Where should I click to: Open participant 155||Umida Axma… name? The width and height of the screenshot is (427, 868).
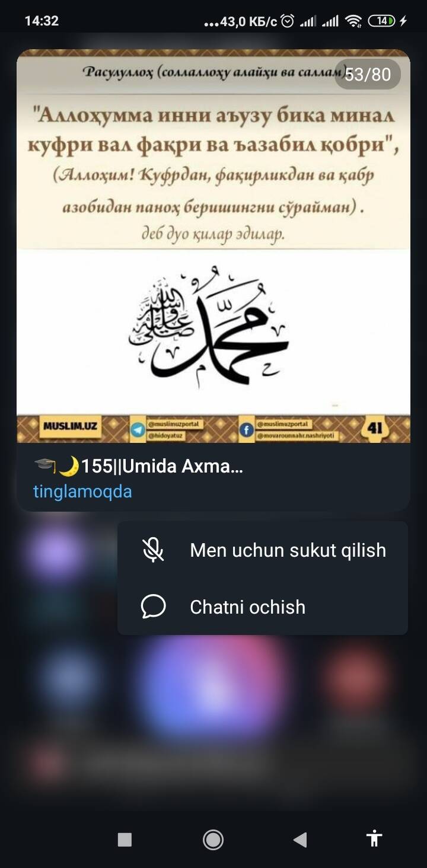click(x=139, y=466)
